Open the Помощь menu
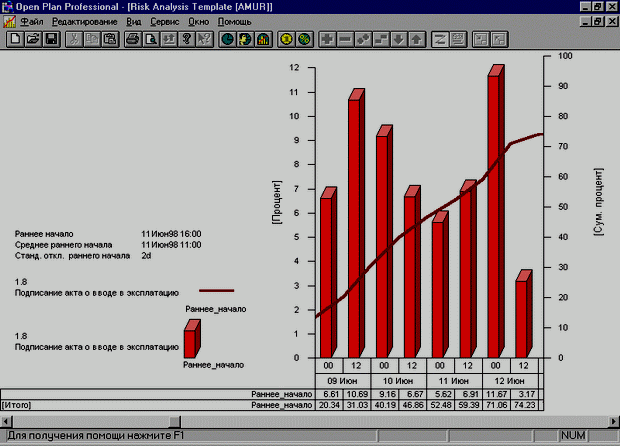620x446 pixels. click(x=234, y=22)
